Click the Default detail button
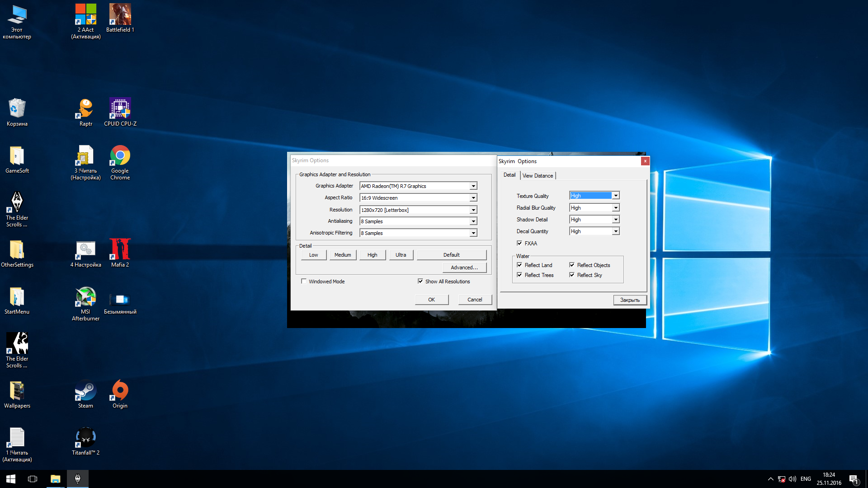Image resolution: width=868 pixels, height=488 pixels. [451, 255]
